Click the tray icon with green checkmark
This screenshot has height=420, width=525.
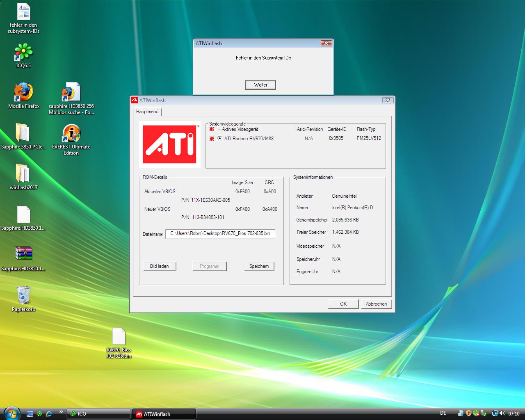pyautogui.click(x=483, y=413)
